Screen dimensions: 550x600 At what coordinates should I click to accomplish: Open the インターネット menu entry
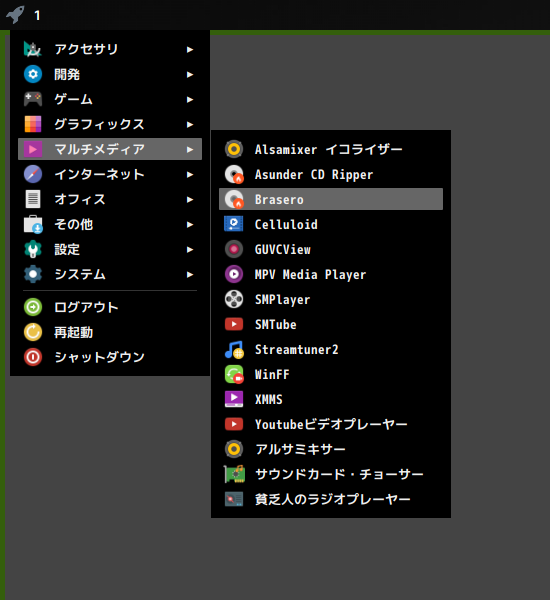[x=110, y=174]
